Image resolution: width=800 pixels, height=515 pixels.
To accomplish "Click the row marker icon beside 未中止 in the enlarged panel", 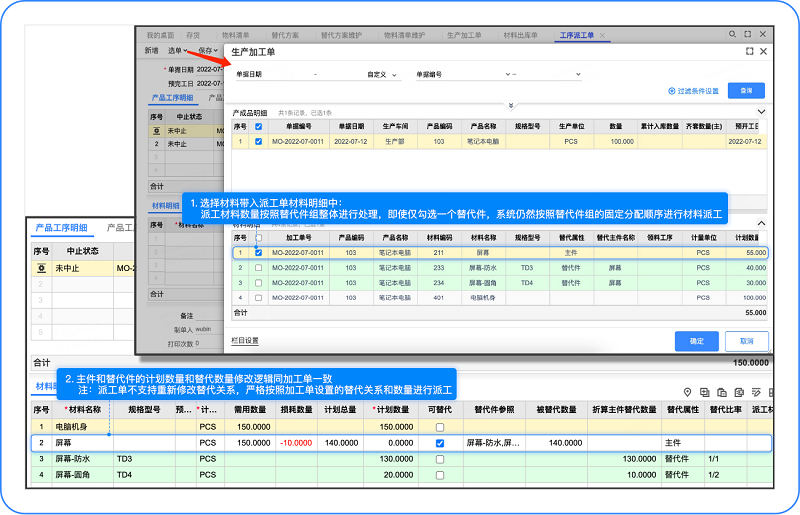I will click(x=42, y=268).
